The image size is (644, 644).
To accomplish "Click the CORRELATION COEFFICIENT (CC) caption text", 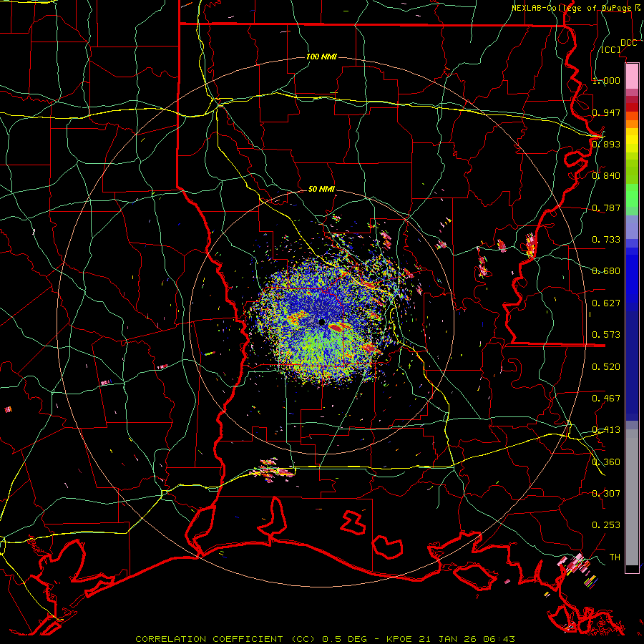I will point(225,639).
